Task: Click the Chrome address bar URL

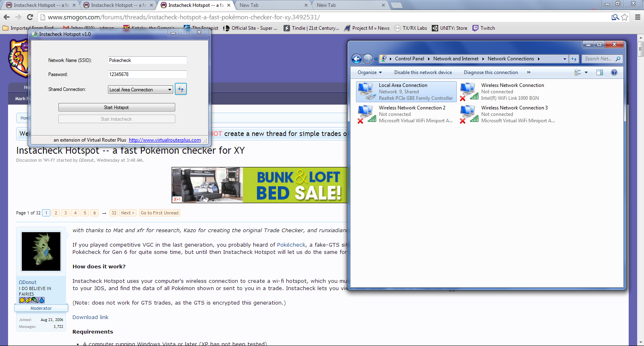Action: [x=184, y=17]
